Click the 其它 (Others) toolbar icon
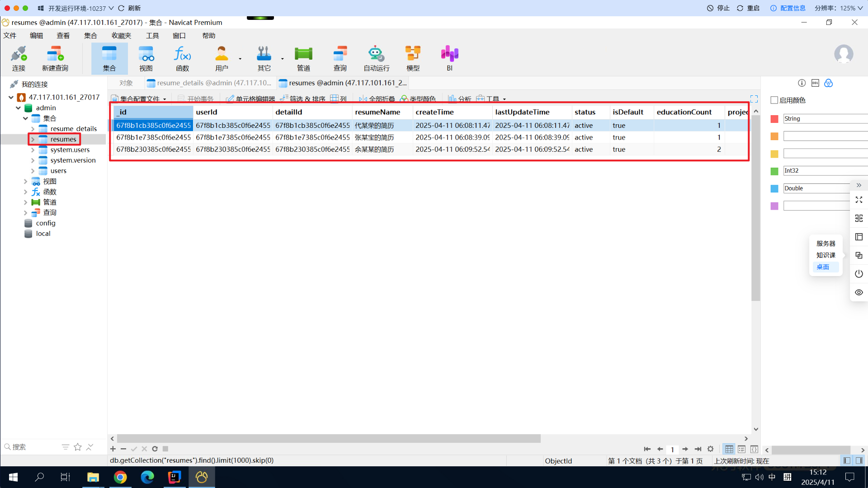The width and height of the screenshot is (868, 488). (264, 59)
